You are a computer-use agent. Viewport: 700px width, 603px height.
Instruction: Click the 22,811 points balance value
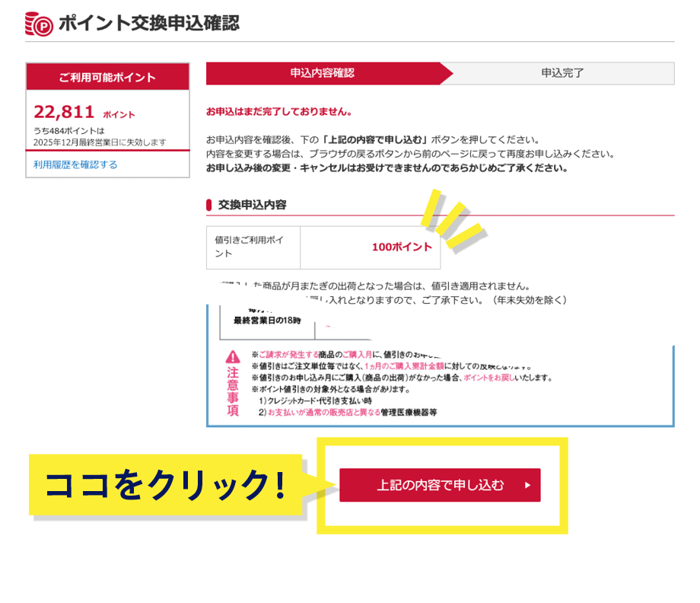click(x=64, y=112)
